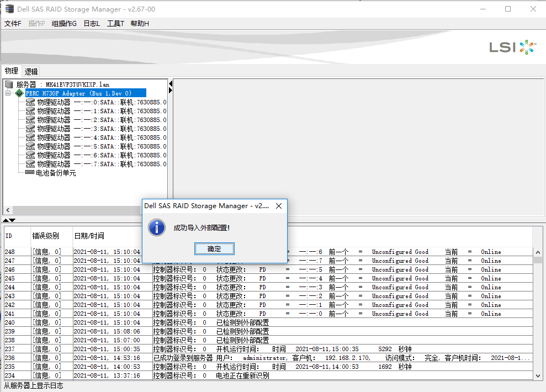Viewport: 546px width, 392px height.
Task: Click SATA drive icon for slot 6
Action: tap(30, 155)
